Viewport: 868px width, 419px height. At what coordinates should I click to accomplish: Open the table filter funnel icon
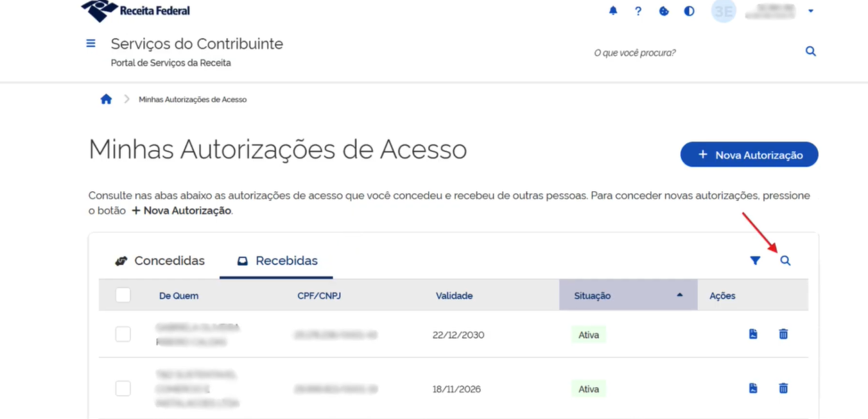[x=755, y=261]
